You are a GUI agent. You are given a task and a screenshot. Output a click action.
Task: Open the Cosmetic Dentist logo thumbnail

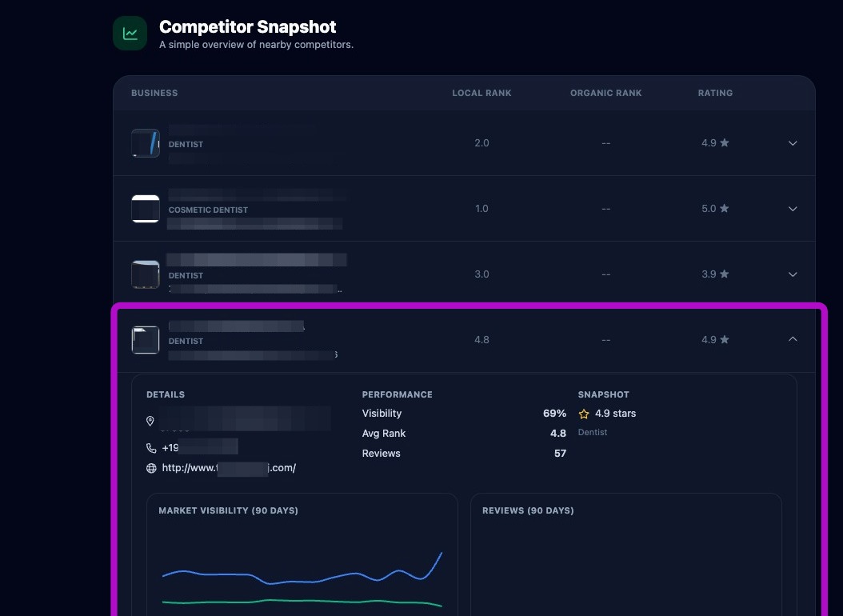point(146,209)
